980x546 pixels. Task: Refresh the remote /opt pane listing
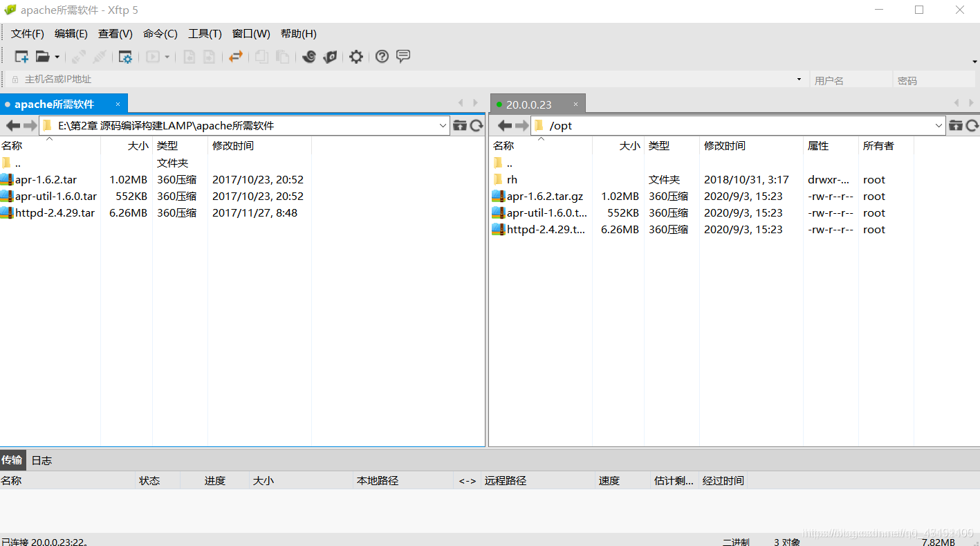point(972,125)
